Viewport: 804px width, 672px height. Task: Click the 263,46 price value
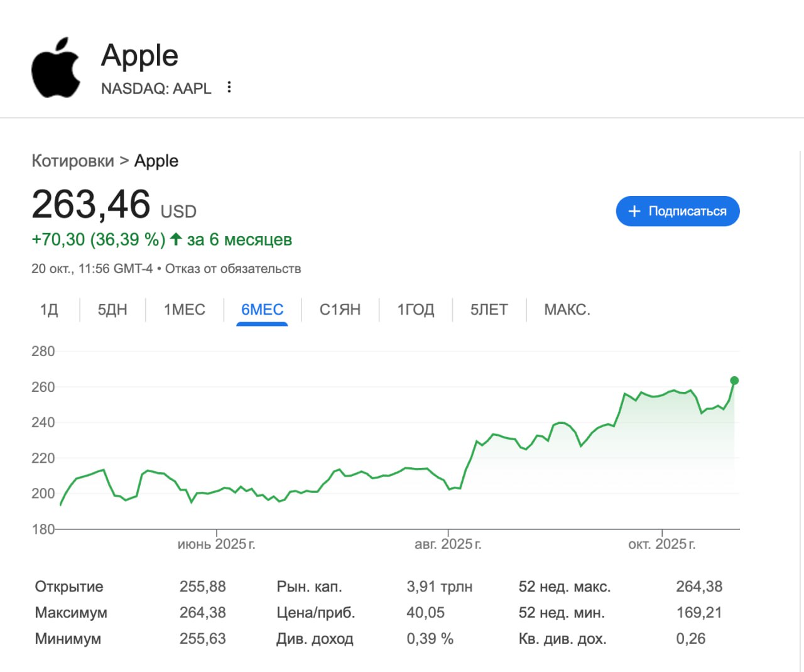(91, 205)
